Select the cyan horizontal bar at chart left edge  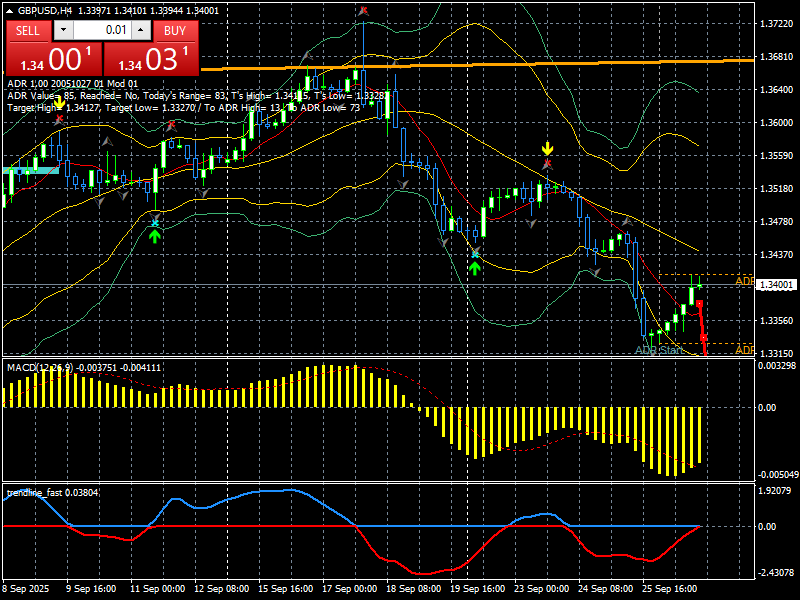point(31,170)
